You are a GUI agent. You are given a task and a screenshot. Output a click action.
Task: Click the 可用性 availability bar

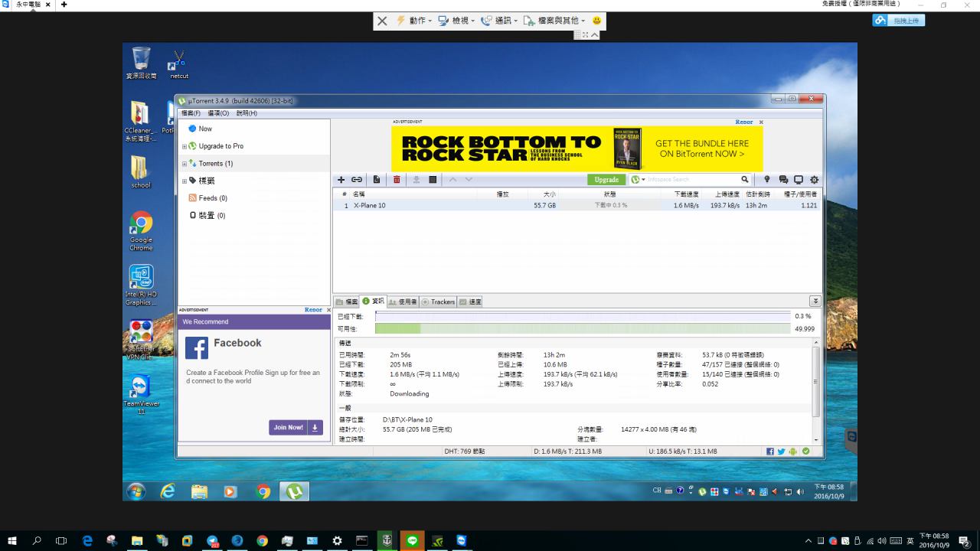[x=583, y=328]
